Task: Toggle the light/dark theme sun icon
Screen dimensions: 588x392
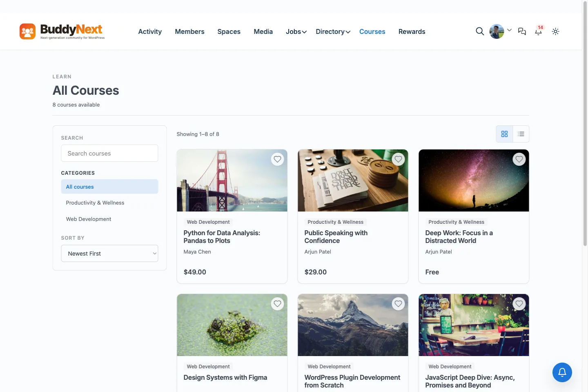Action: tap(555, 31)
